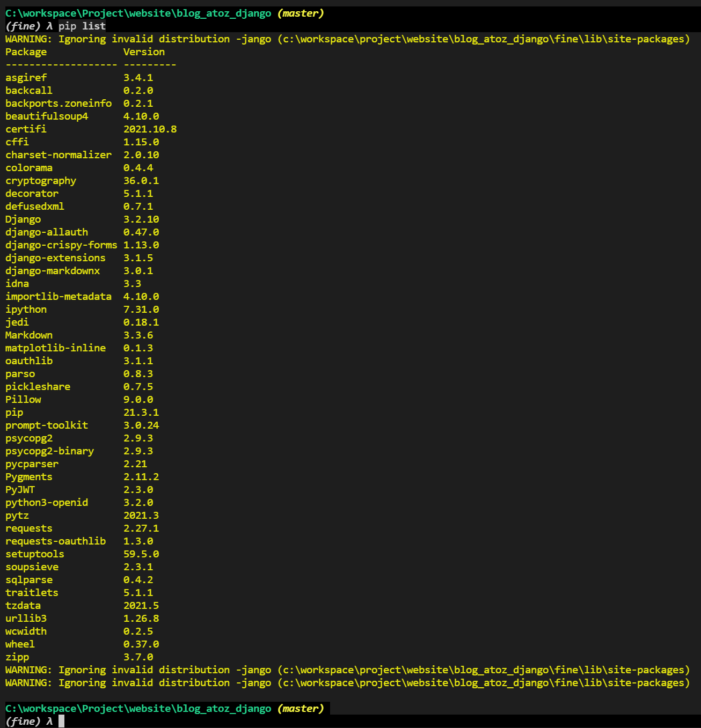Click version '7.31.0' of ipython

tap(141, 310)
